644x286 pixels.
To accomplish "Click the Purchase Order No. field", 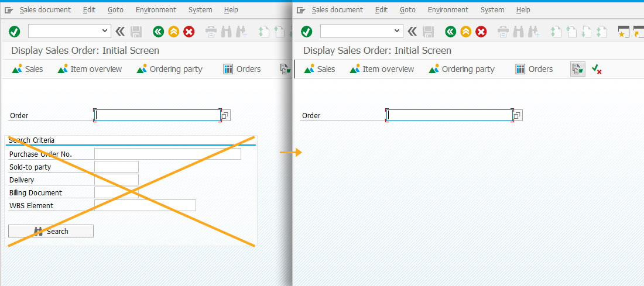I will coord(167,154).
